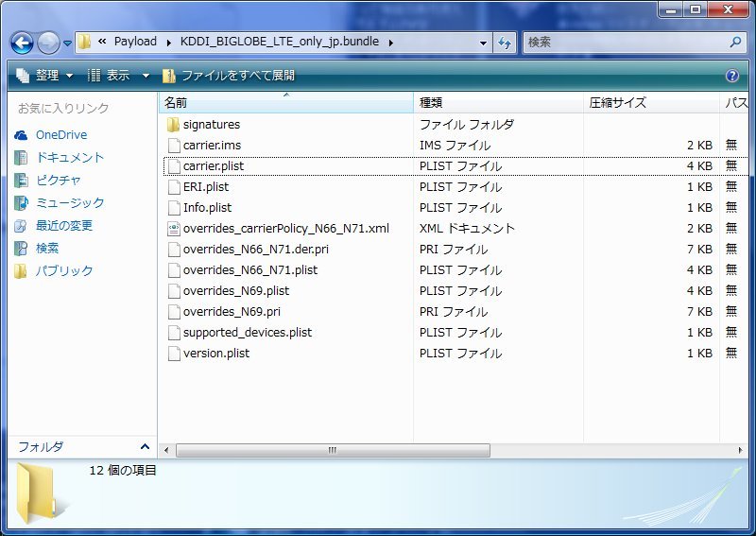Expand the フォルダ folders pane
756x536 pixels.
pyautogui.click(x=145, y=446)
